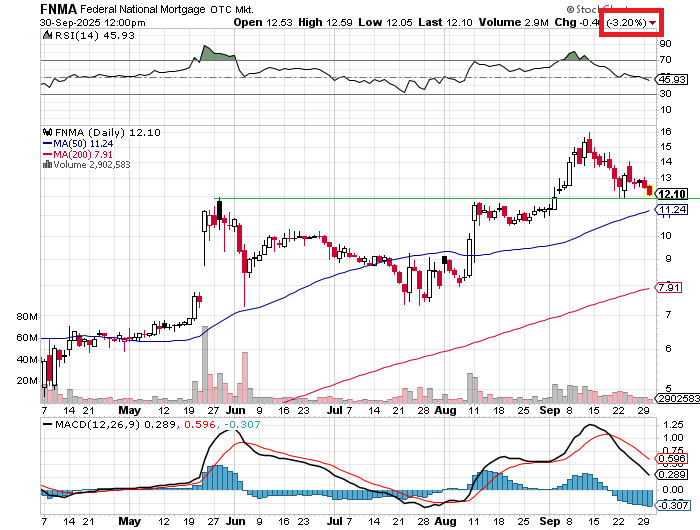Image resolution: width=700 pixels, height=530 pixels.
Task: Click the Jul label under the MACD panel
Action: tap(335, 521)
